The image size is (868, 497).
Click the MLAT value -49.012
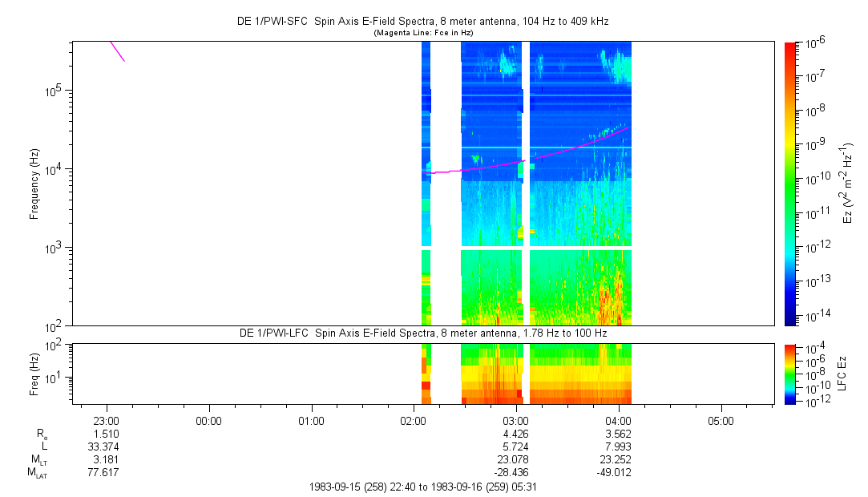[x=614, y=472]
